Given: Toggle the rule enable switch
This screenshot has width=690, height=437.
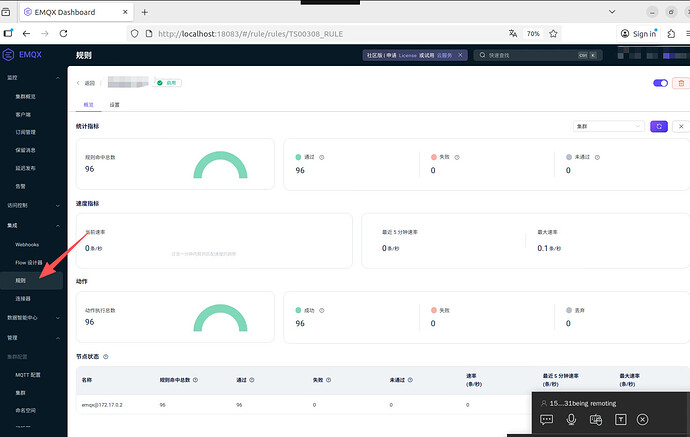Looking at the screenshot, I should (x=660, y=83).
